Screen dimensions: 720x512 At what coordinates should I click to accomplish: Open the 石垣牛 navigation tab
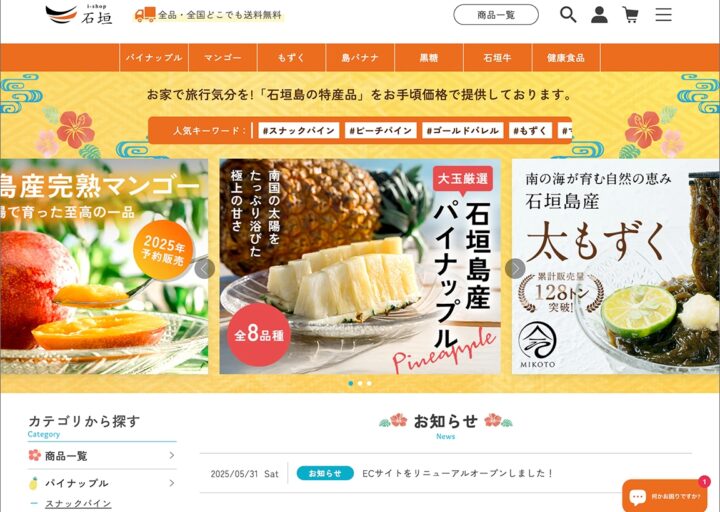point(497,57)
